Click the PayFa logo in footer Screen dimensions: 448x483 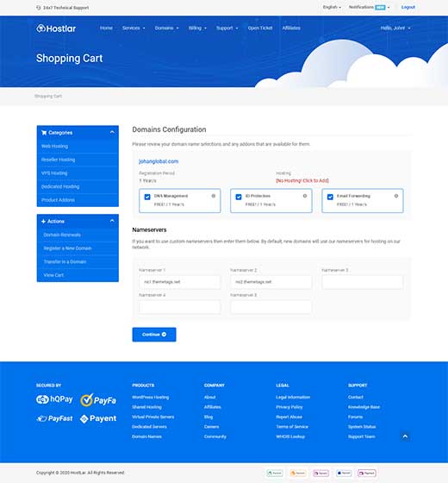click(x=98, y=400)
